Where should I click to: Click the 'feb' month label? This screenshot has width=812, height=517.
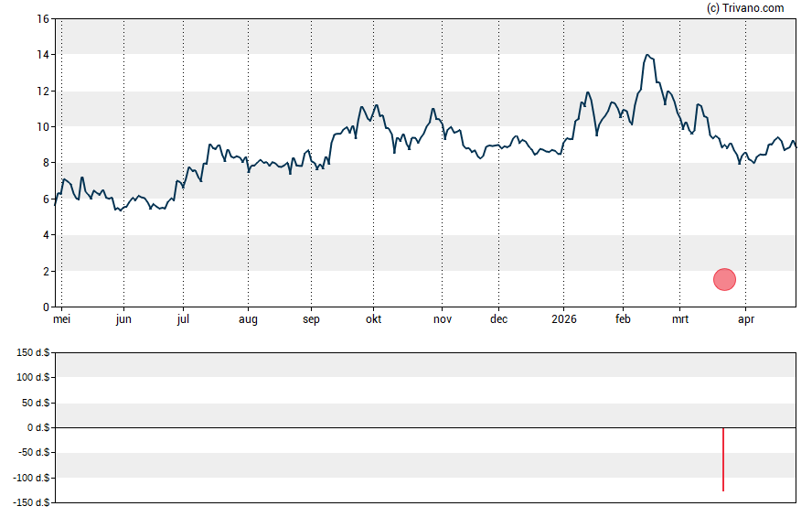click(x=623, y=320)
